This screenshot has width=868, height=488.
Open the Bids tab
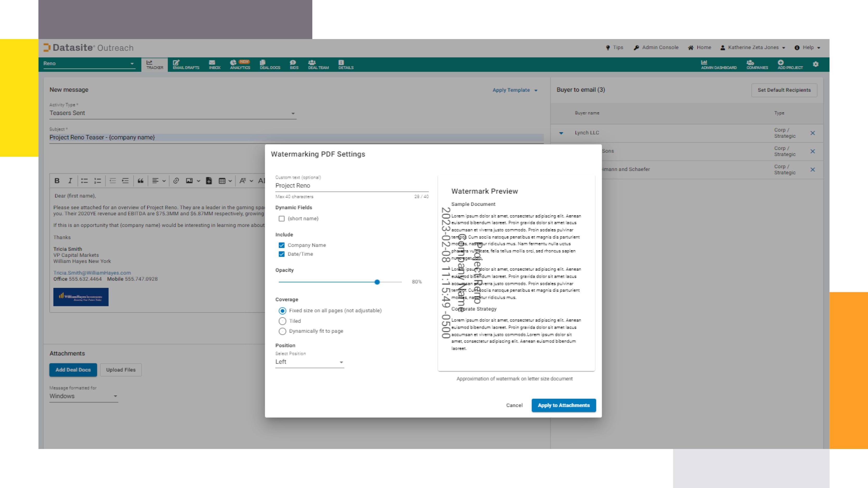[294, 64]
